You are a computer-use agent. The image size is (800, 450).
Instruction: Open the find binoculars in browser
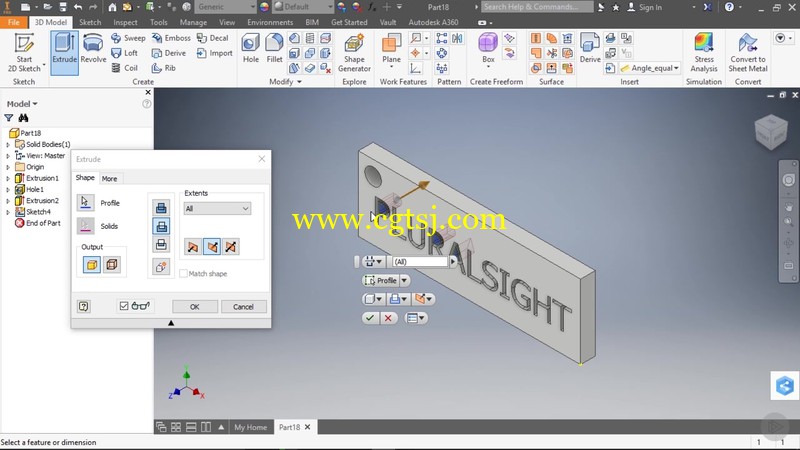click(23, 118)
